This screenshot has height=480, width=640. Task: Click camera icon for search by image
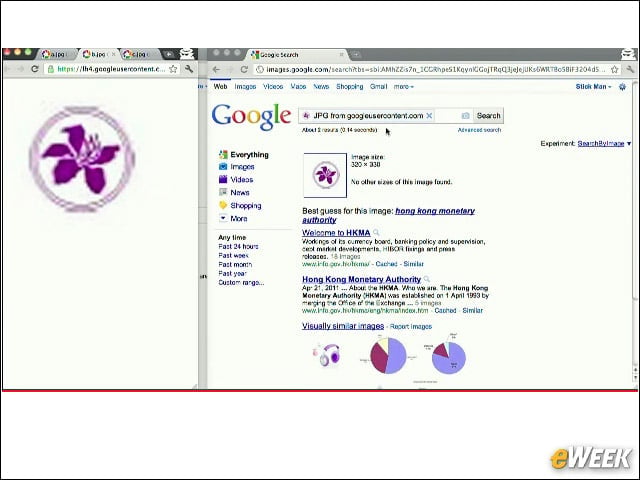tap(465, 116)
